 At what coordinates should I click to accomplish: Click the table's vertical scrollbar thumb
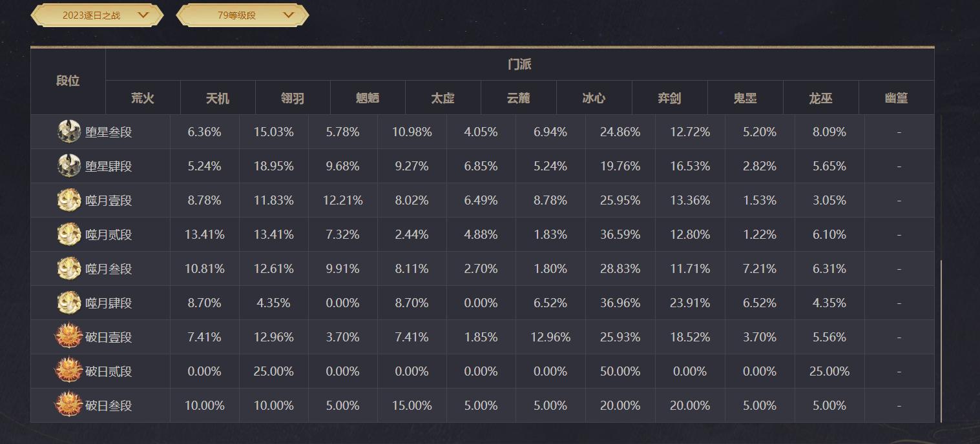pyautogui.click(x=941, y=341)
